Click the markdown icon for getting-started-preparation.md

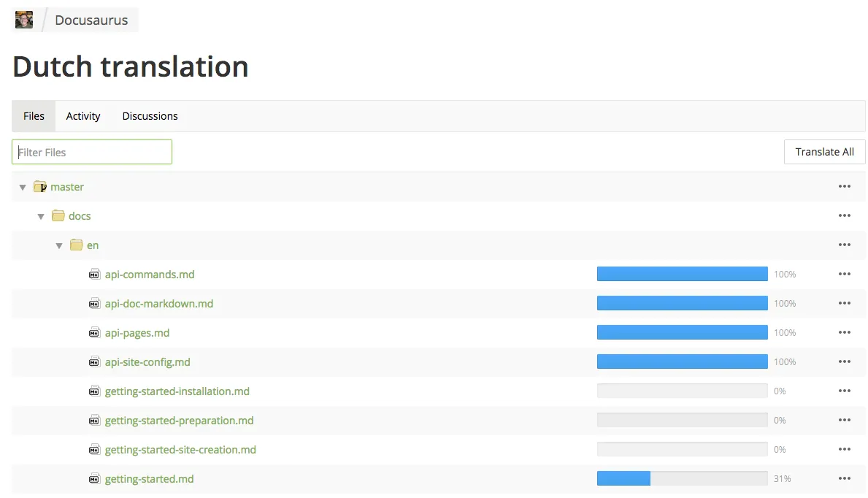pos(95,421)
